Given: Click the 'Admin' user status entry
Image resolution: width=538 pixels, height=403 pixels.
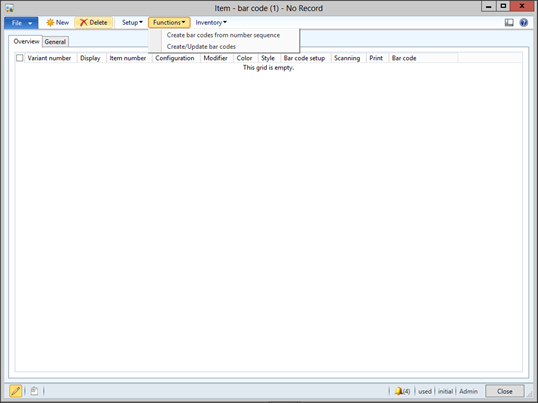Looking at the screenshot, I should [x=468, y=391].
